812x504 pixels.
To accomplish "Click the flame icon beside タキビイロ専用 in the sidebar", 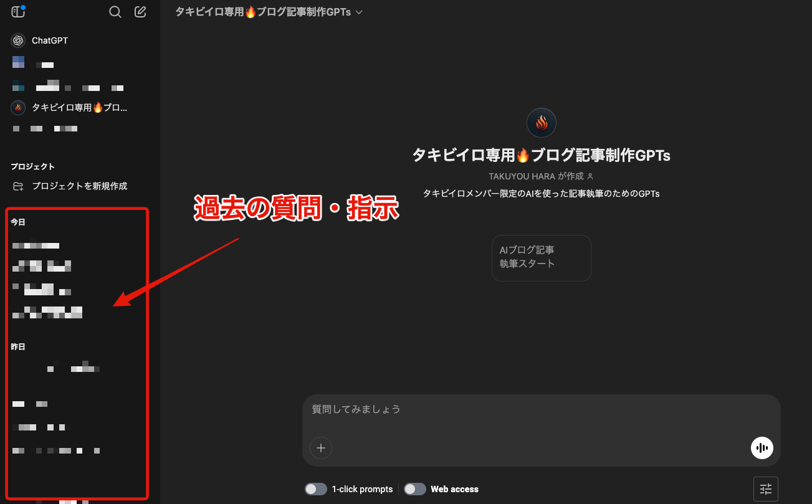I will click(x=18, y=108).
